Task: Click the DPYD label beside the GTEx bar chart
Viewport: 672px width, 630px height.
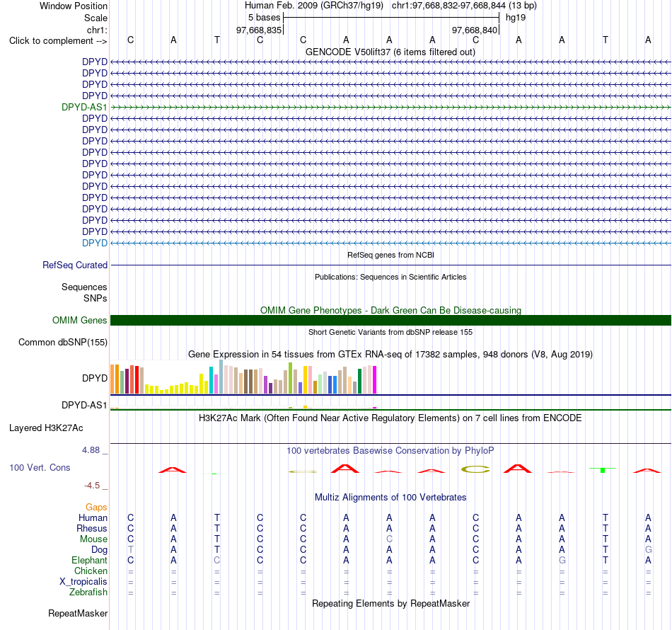Action: click(95, 378)
